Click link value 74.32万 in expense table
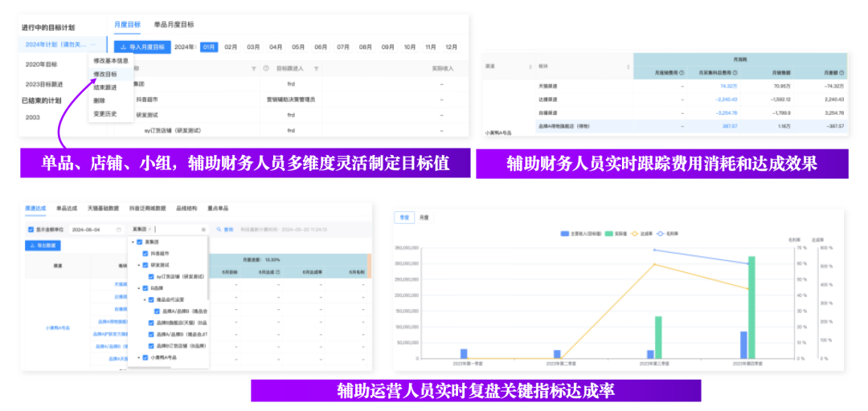The width and height of the screenshot is (868, 411). [x=728, y=86]
